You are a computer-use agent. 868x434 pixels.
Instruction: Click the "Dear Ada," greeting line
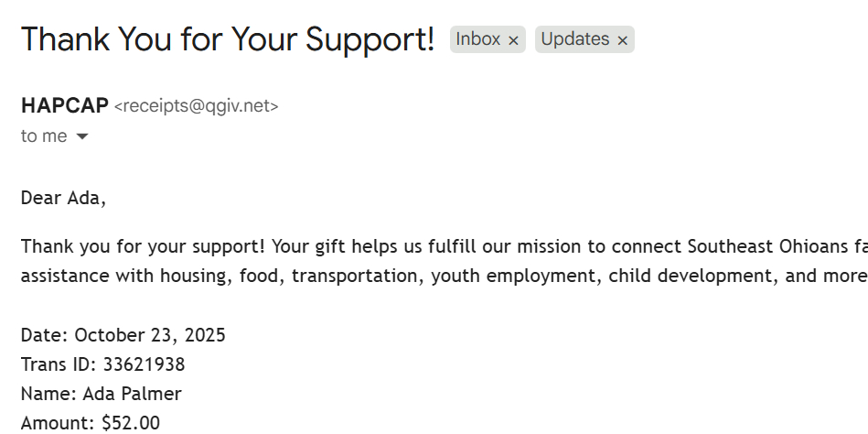coord(63,198)
